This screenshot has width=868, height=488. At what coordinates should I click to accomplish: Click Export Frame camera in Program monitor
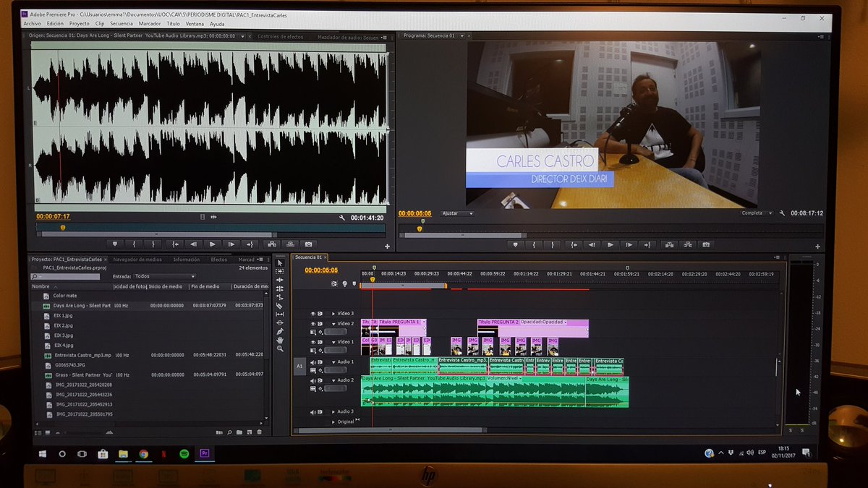click(x=706, y=244)
